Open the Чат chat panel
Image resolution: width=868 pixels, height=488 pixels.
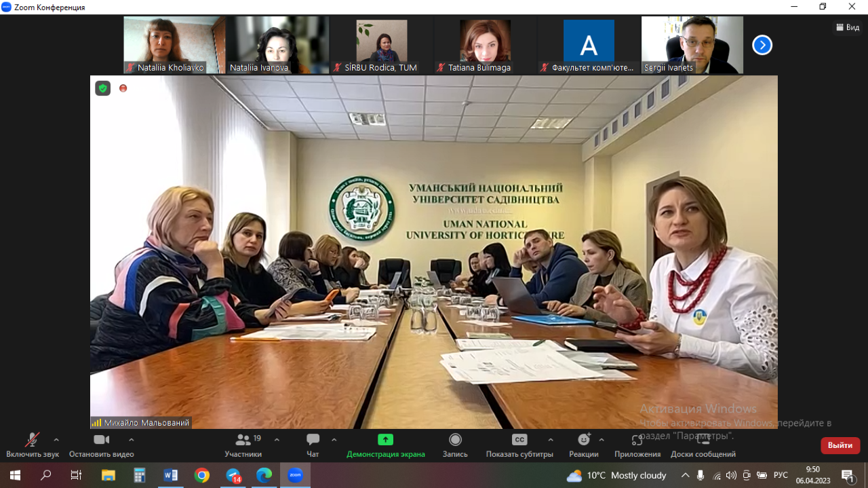point(313,445)
